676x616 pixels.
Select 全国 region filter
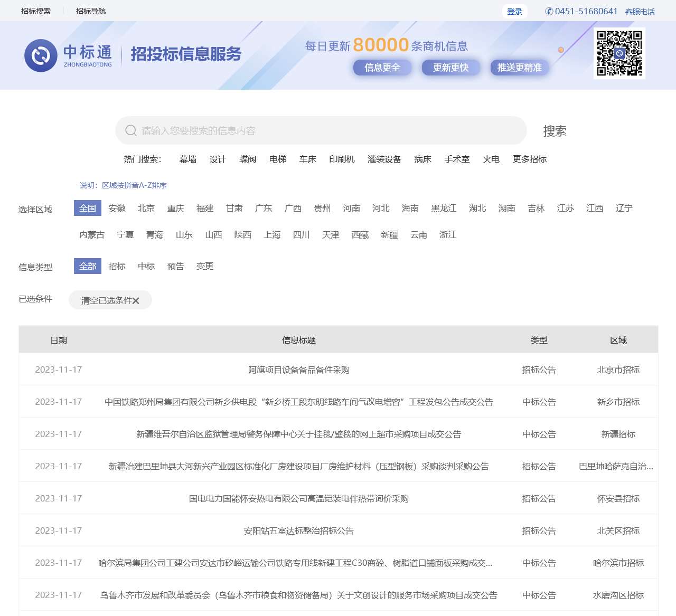[x=88, y=209]
